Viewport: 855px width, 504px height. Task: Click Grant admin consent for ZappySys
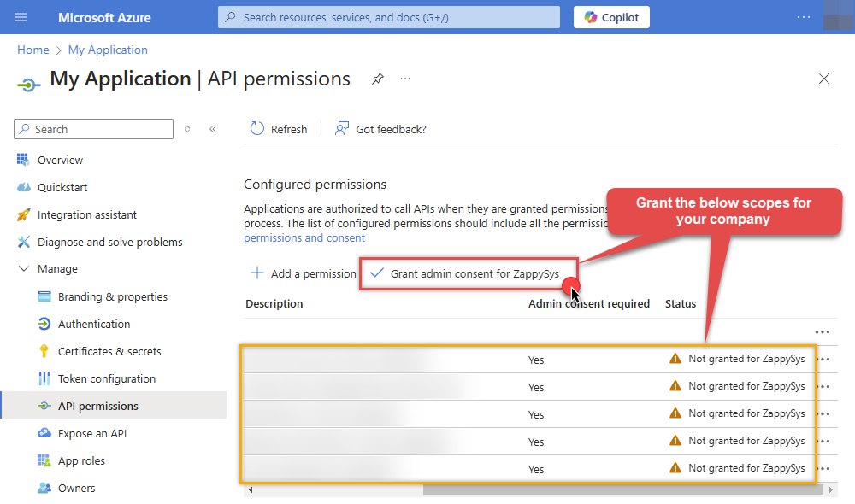point(465,273)
